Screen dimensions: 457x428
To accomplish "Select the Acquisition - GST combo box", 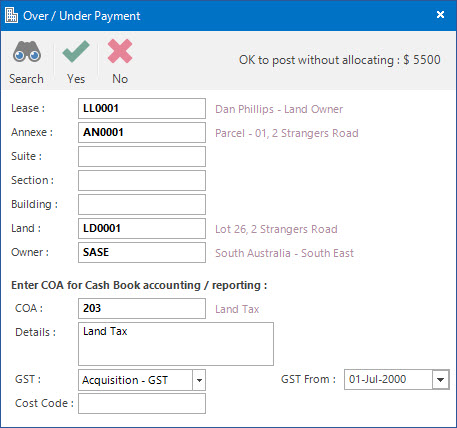I will [142, 380].
